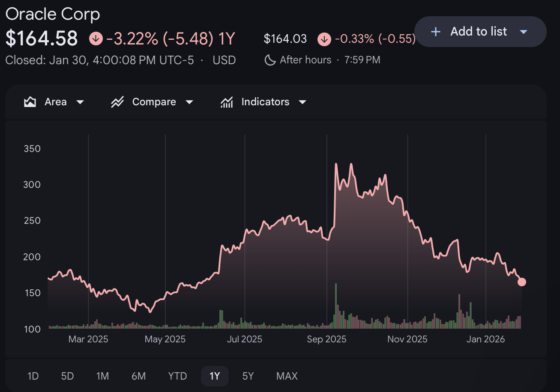
Task: Choose the 6M time range
Action: point(139,376)
